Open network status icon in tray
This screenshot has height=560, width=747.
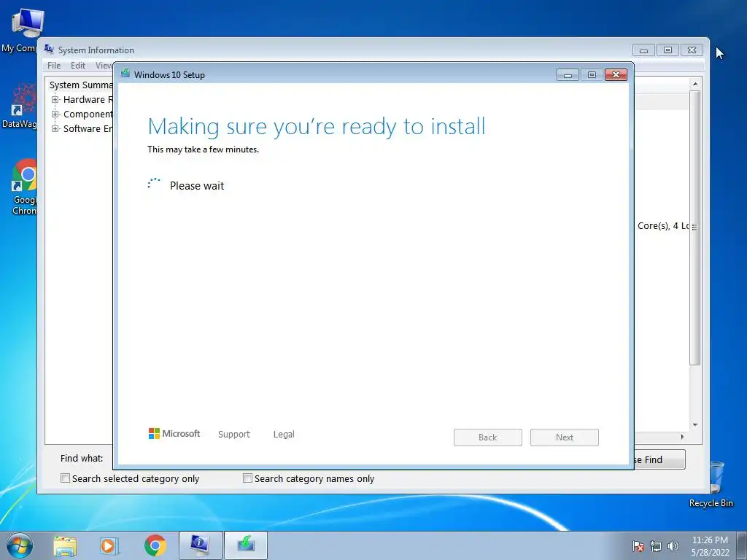pyautogui.click(x=656, y=546)
